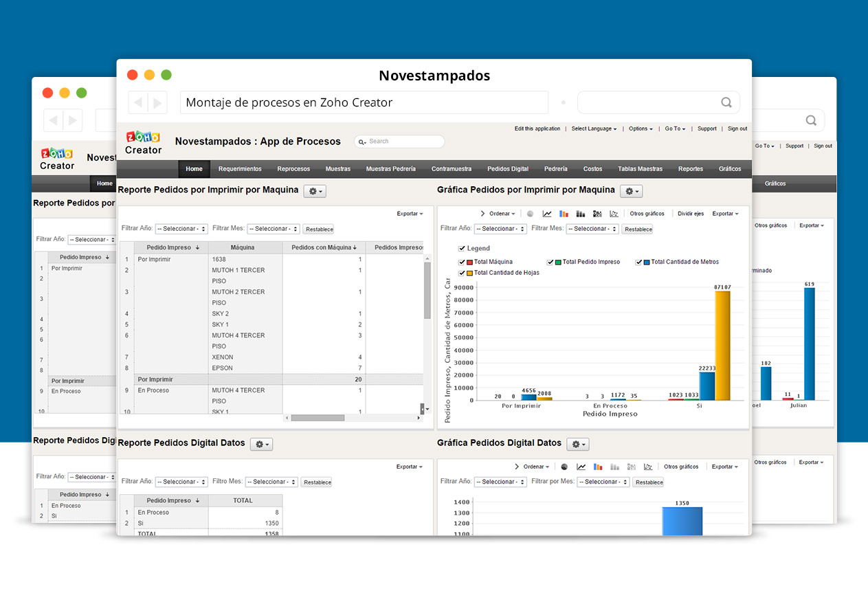Click Sign out in front window
The image size is (868, 591).
[737, 129]
